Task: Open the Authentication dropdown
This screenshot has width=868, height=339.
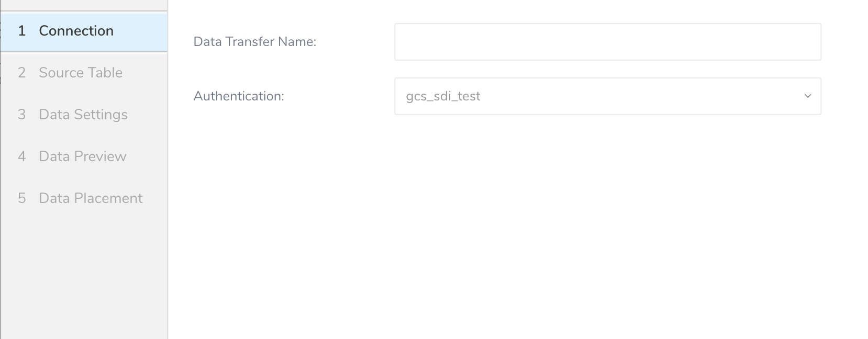Action: 607,96
